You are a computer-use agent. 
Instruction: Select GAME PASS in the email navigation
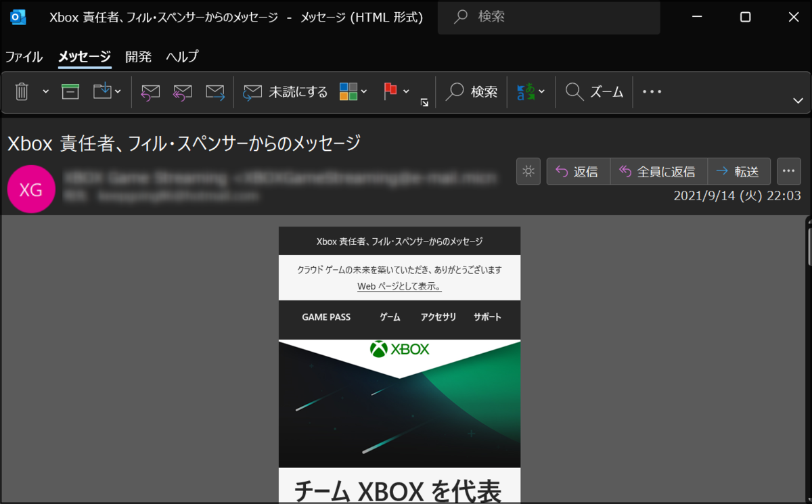[327, 317]
